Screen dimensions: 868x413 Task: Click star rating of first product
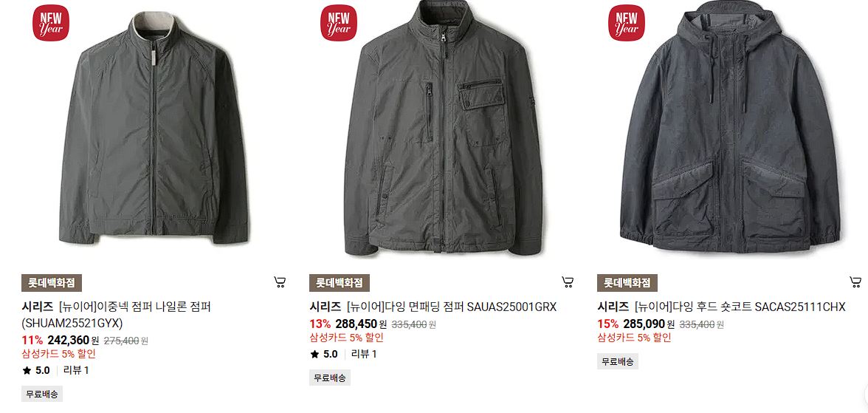pos(37,370)
